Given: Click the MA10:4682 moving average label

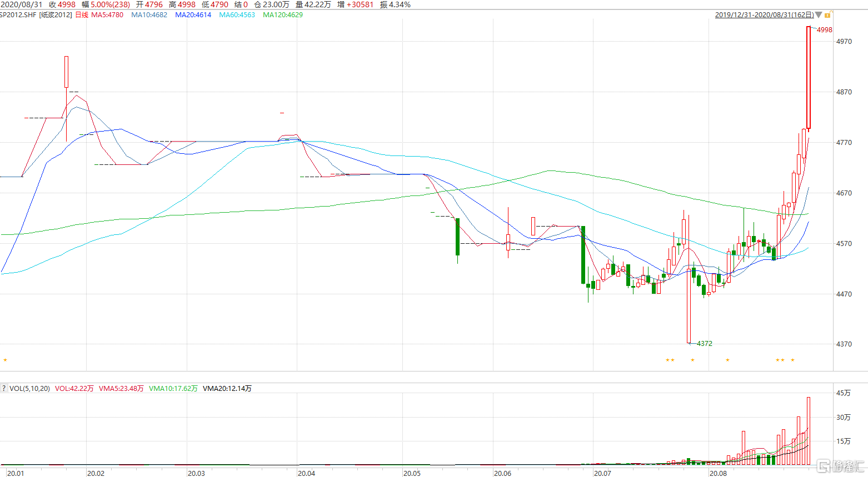Looking at the screenshot, I should (149, 15).
